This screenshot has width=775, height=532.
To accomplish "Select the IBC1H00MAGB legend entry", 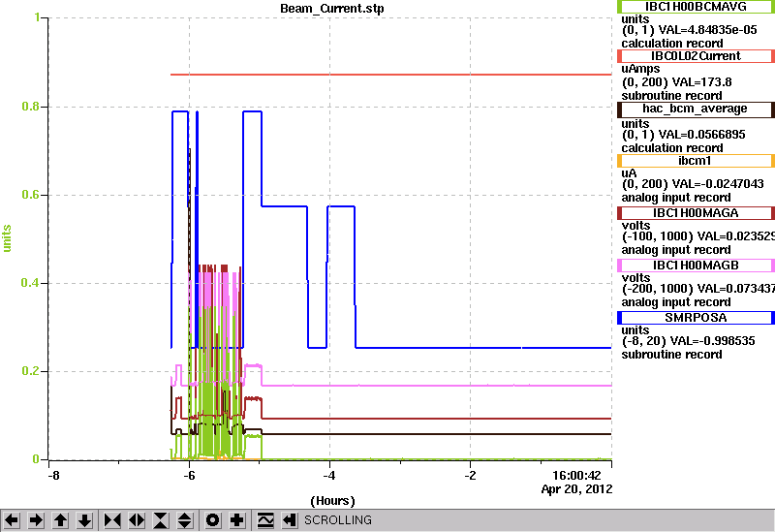I will [x=696, y=266].
